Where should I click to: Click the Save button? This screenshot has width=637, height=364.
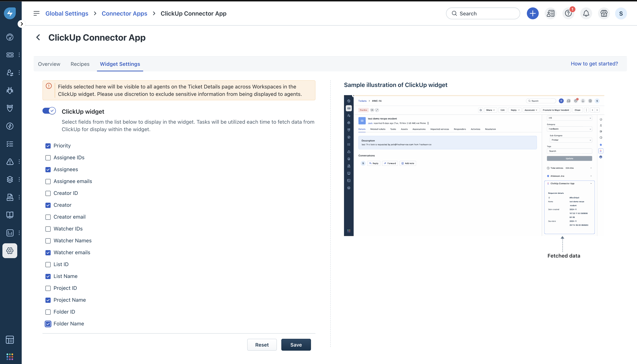pyautogui.click(x=296, y=345)
